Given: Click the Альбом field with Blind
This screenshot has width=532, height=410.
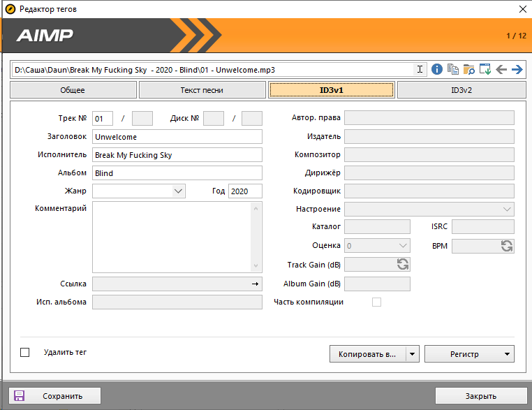Looking at the screenshot, I should (177, 173).
